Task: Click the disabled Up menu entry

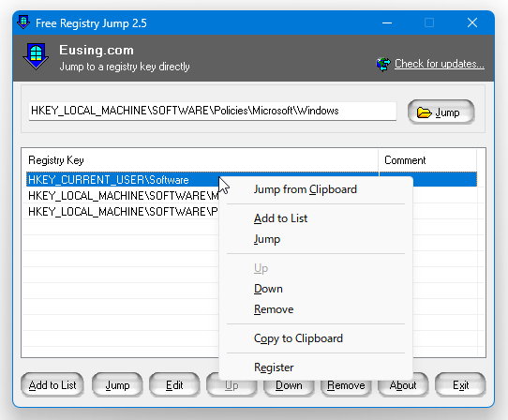Action: (x=316, y=268)
